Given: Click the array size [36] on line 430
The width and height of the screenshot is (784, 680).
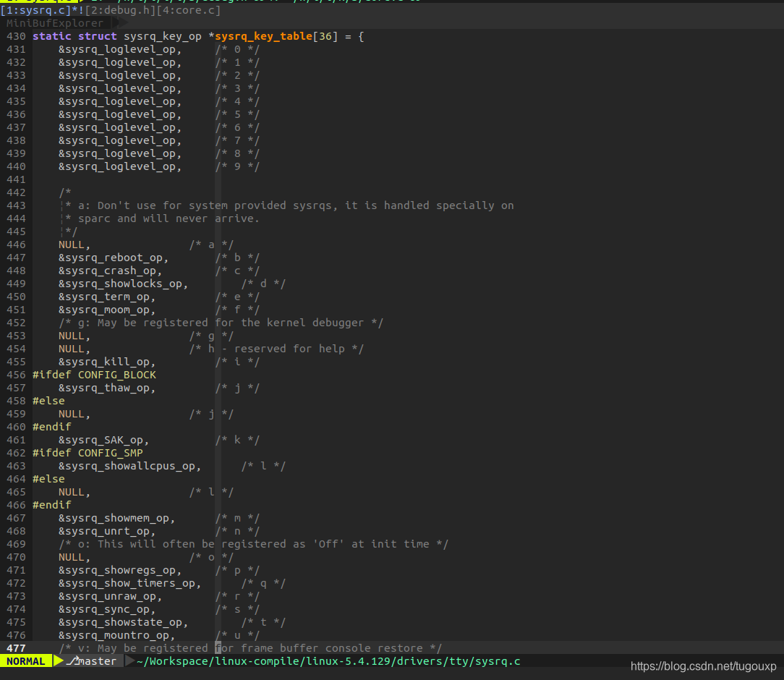Looking at the screenshot, I should click(325, 36).
